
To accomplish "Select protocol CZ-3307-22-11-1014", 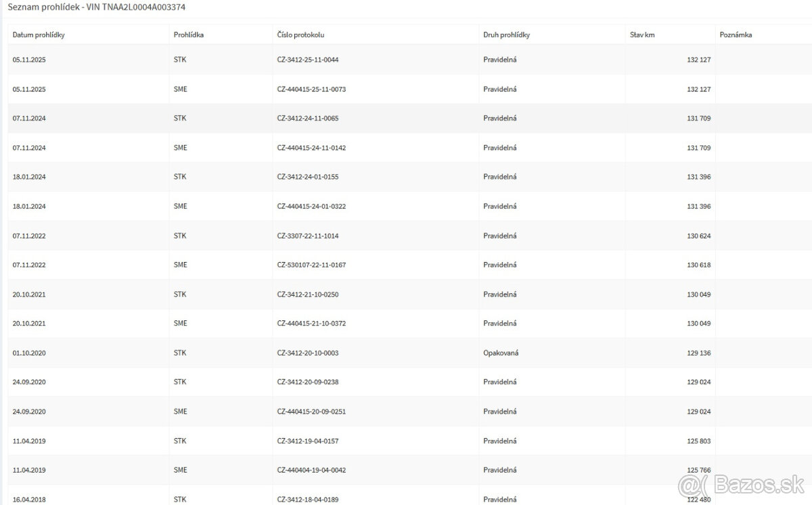I will click(x=308, y=236).
